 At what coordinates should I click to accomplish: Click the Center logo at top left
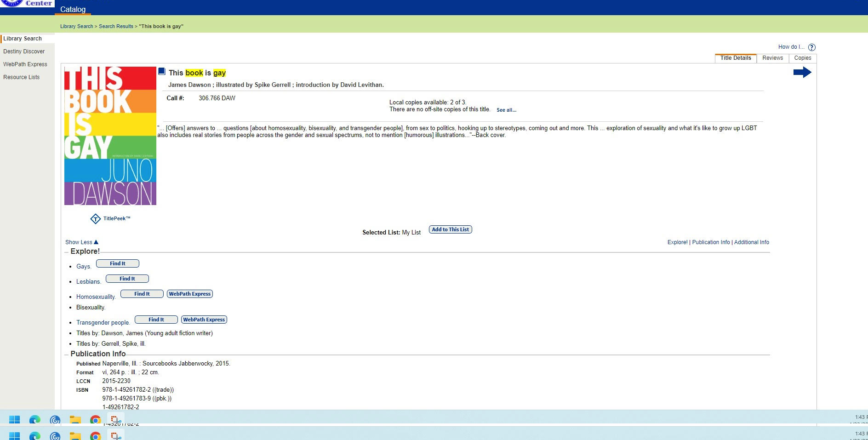point(27,4)
